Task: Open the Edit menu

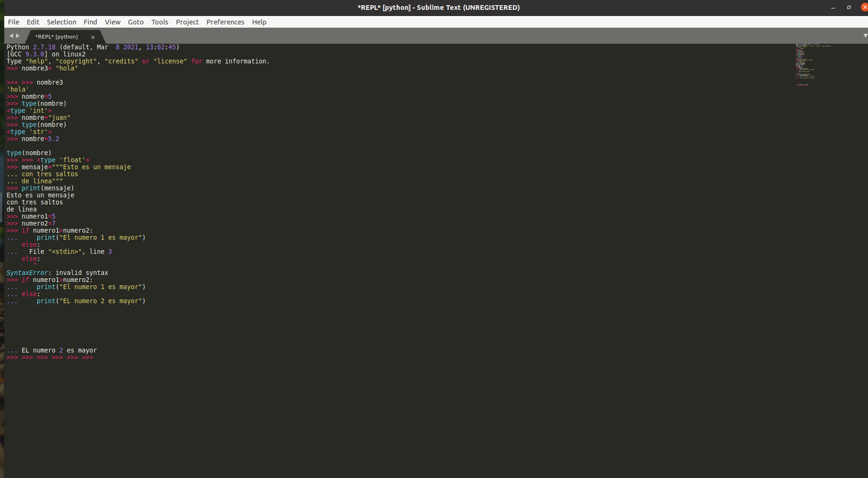Action: coord(33,22)
